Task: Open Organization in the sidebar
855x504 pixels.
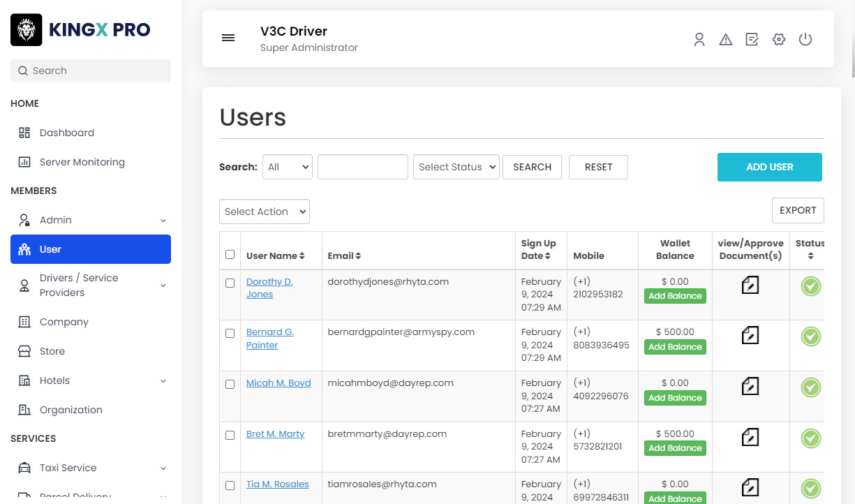Action: [x=91, y=410]
